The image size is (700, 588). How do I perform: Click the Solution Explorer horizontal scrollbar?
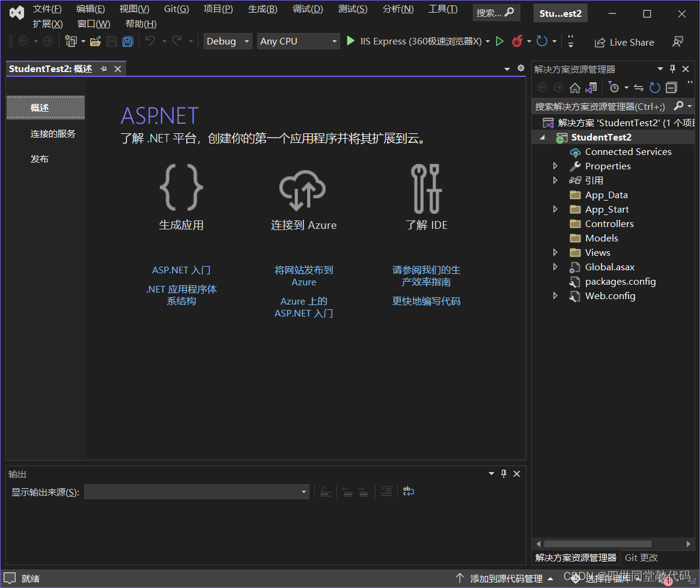click(x=597, y=544)
